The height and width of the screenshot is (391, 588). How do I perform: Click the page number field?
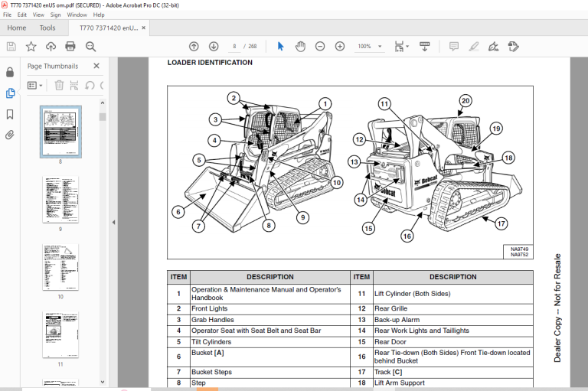[234, 47]
